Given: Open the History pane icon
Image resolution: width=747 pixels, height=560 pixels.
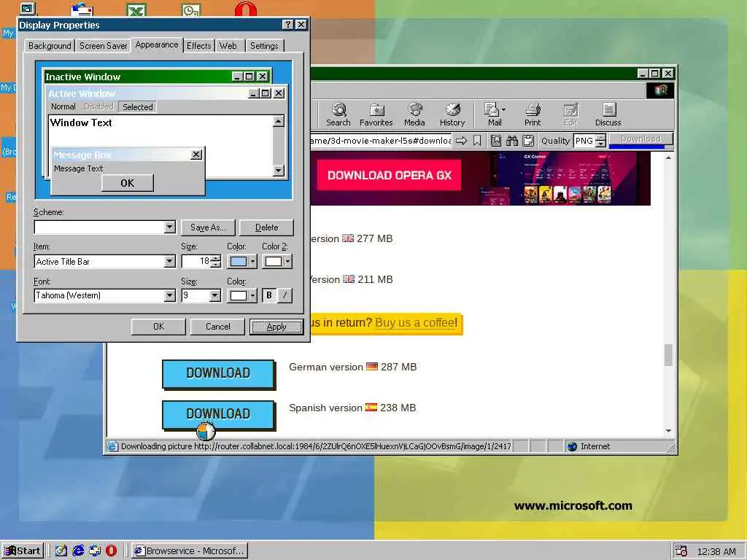Looking at the screenshot, I should [x=452, y=114].
